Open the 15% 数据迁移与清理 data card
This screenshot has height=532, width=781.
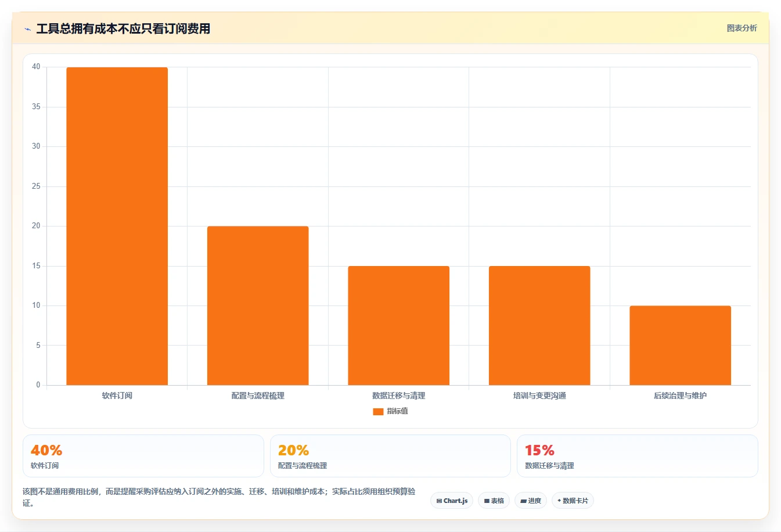pos(638,456)
